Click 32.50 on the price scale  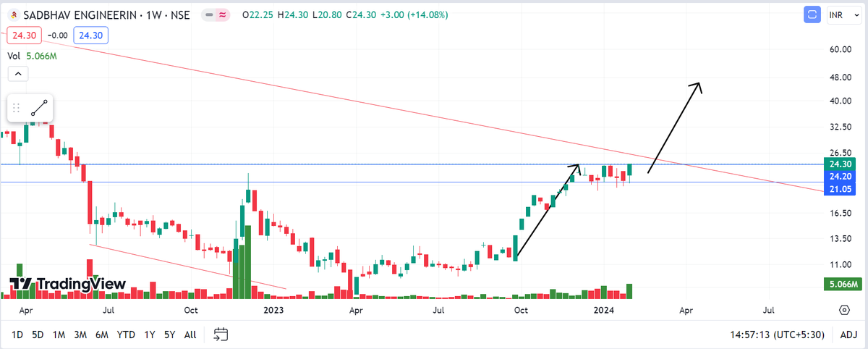[840, 127]
